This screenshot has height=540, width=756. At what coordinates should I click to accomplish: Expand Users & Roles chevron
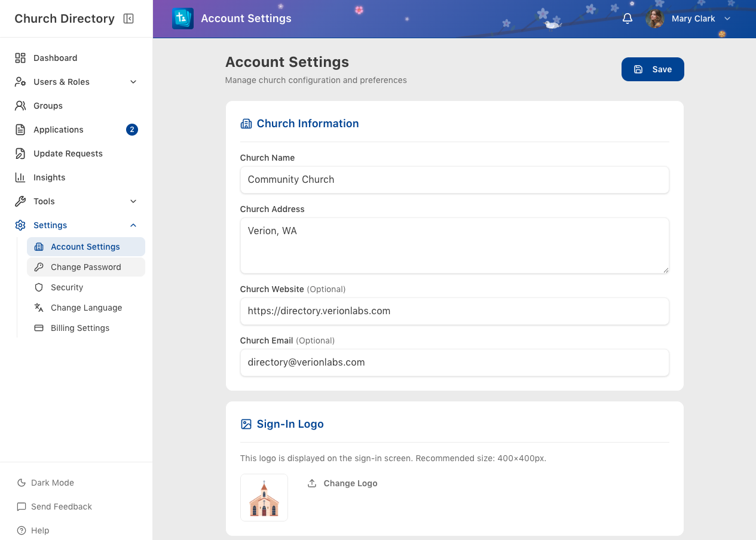133,82
